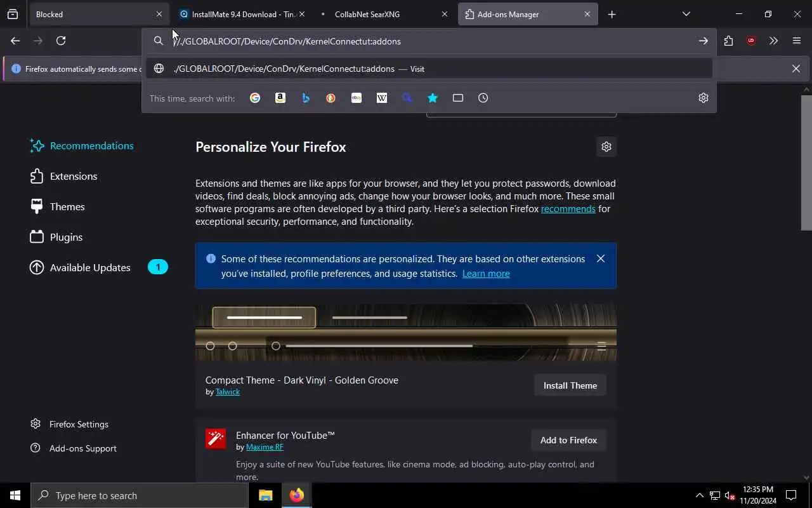Switch to CollabNet SearXNG tab
This screenshot has height=508, width=812.
point(384,14)
